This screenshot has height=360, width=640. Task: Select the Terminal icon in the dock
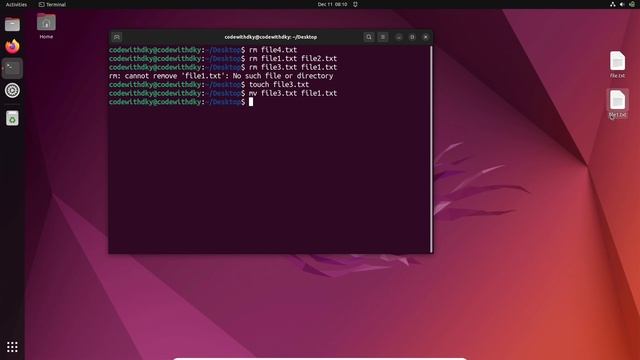click(12, 68)
